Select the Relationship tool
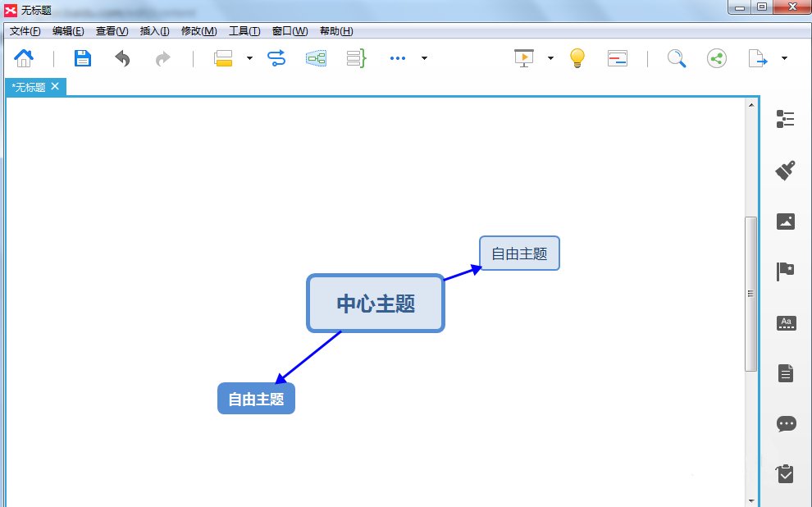 pos(276,58)
